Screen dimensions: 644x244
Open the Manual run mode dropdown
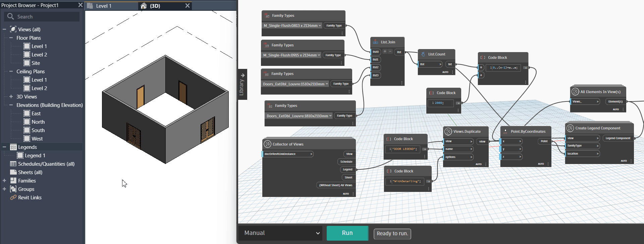click(281, 233)
